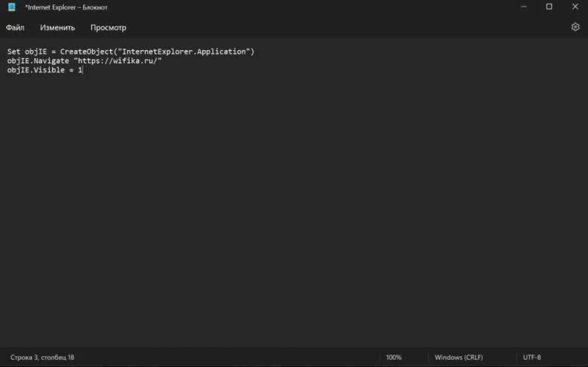Click on the https://wifika.ru/ URL text
This screenshot has width=588, height=367.
pyautogui.click(x=118, y=61)
